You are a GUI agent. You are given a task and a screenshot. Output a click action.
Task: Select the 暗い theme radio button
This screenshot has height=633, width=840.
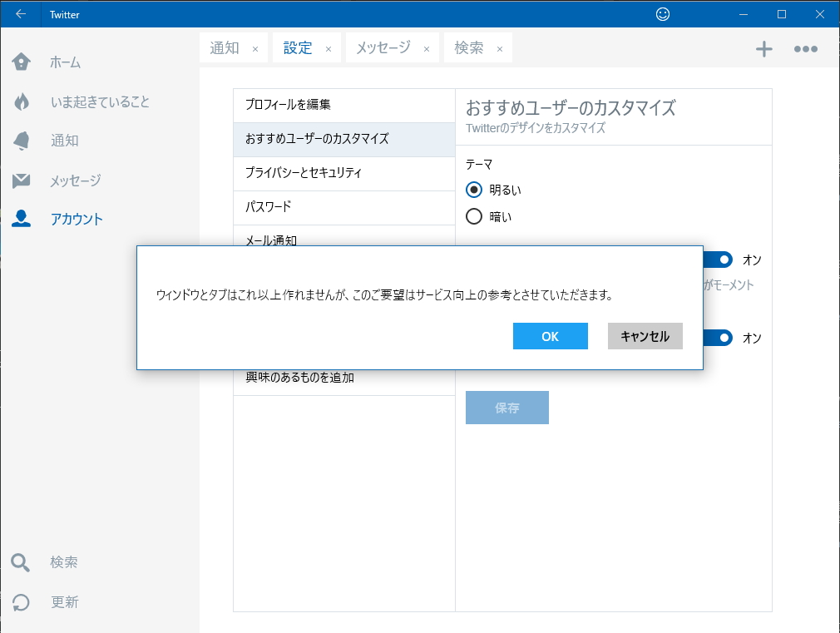tap(473, 216)
